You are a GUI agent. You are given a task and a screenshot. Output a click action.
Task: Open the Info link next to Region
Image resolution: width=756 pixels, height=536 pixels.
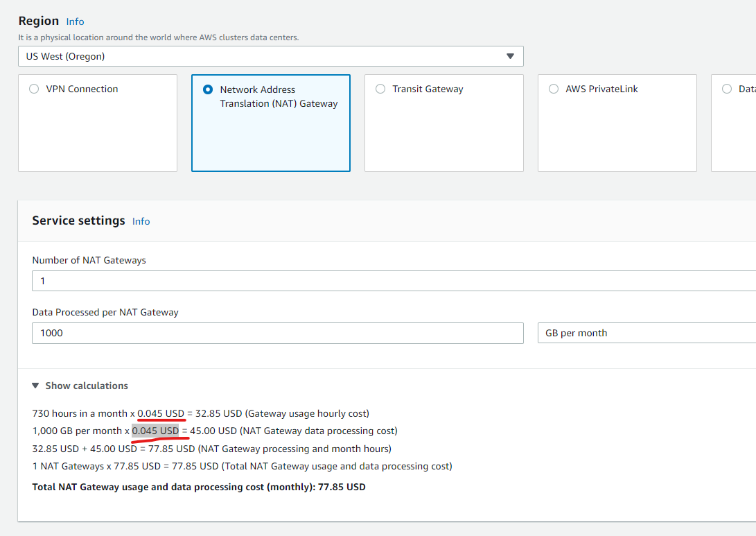76,21
